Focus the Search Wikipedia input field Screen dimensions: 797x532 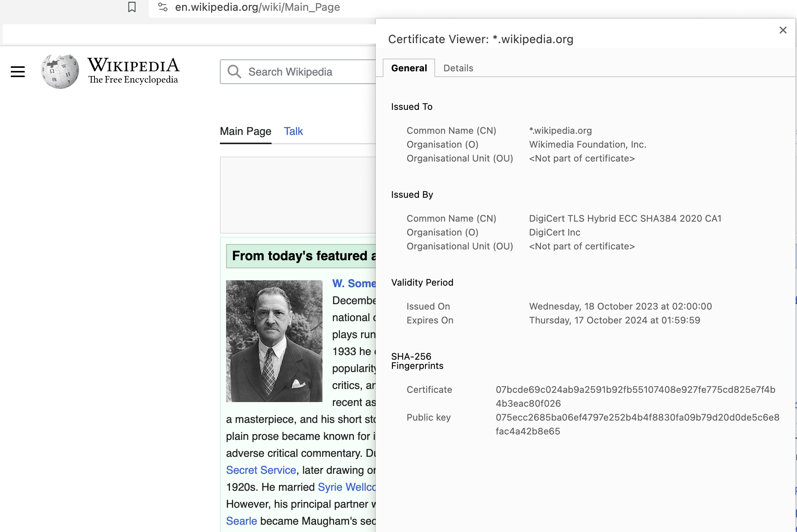pyautogui.click(x=298, y=72)
